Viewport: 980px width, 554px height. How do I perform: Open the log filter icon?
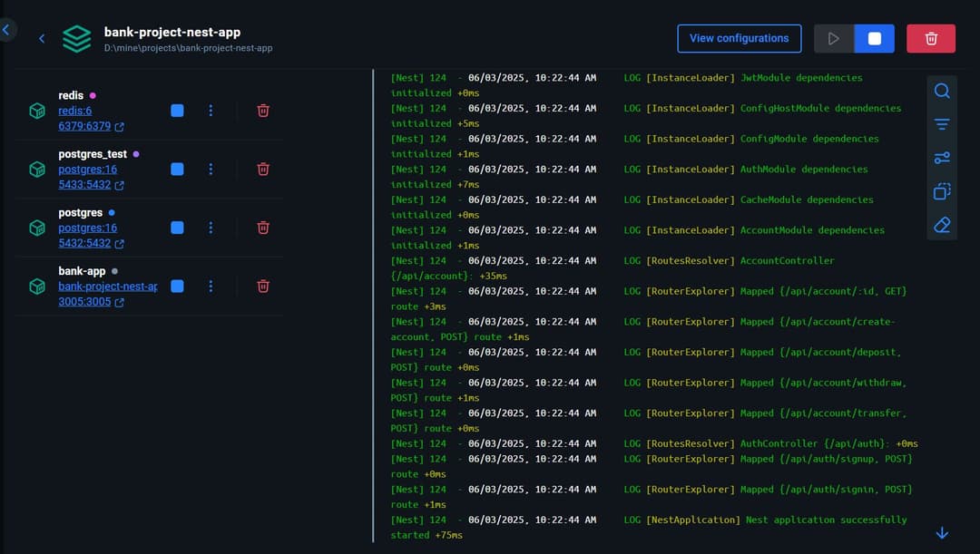coord(942,124)
